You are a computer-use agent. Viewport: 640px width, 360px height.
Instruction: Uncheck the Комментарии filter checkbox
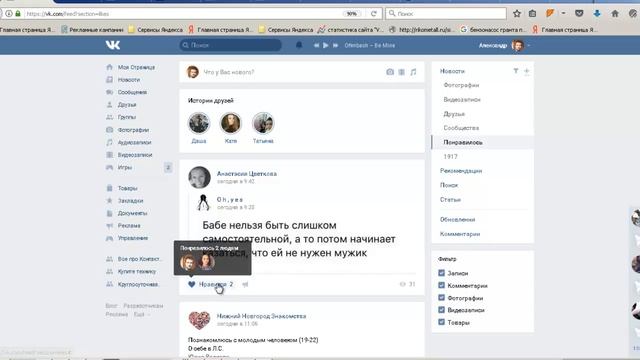click(441, 285)
